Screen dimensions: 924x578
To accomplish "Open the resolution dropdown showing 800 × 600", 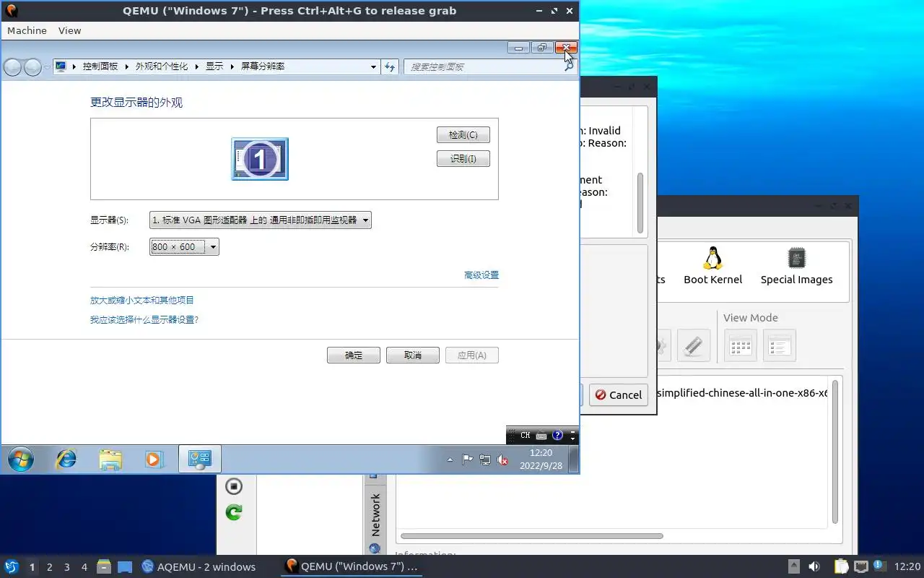I will [x=184, y=247].
